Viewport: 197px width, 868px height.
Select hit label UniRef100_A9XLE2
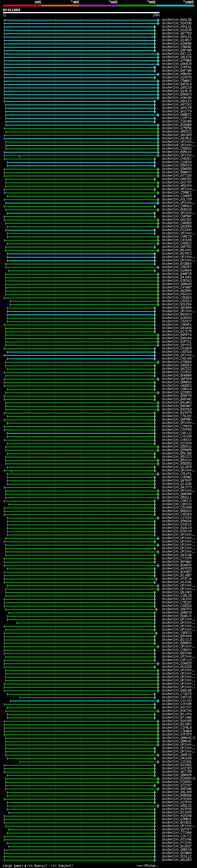pos(177,101)
